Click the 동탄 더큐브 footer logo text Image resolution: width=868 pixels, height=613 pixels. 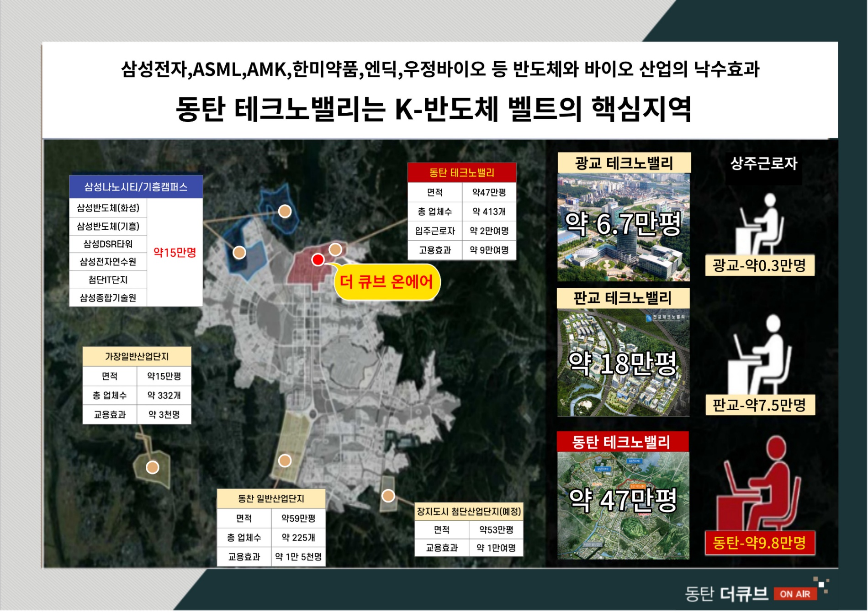tap(726, 594)
